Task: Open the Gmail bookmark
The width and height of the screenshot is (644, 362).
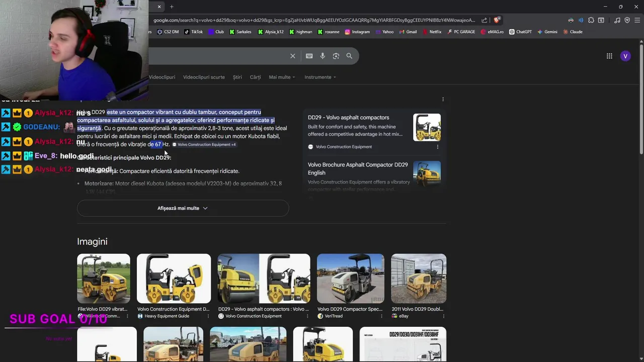Action: 408,32
